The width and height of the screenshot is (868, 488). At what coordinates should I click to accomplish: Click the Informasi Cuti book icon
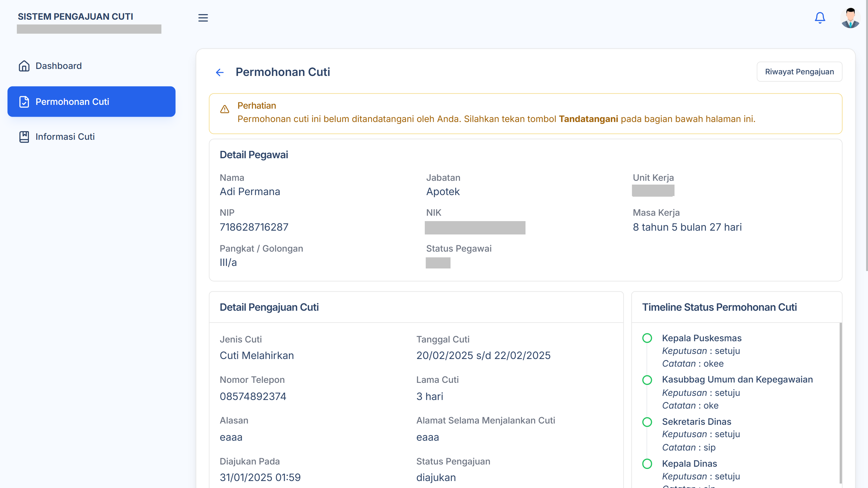(x=24, y=137)
